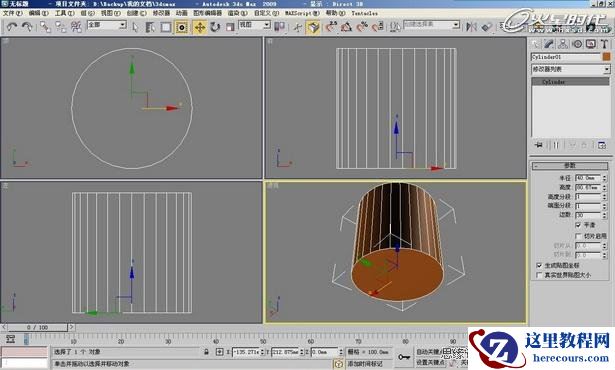Click the time slider next-frame arrow
The height and width of the screenshot is (370, 615).
click(71, 327)
